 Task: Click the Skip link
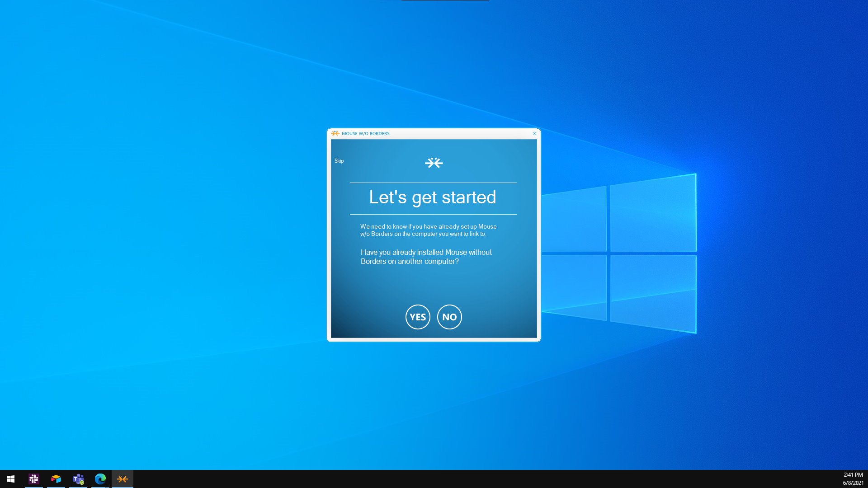[339, 161]
